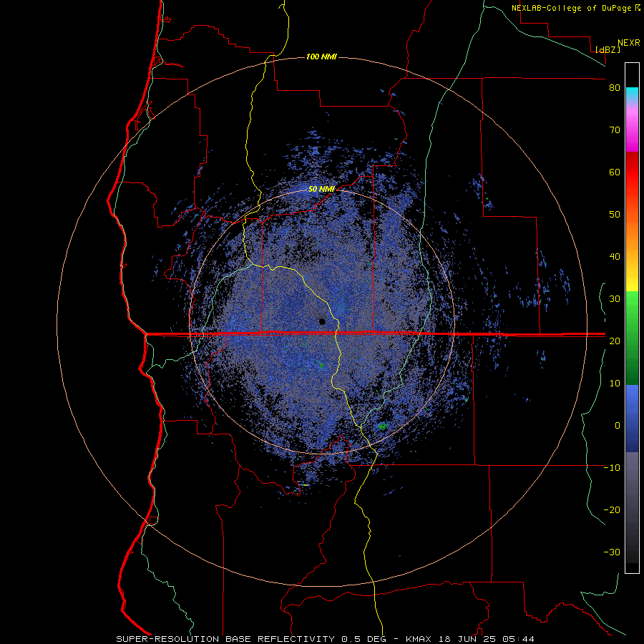This screenshot has height=644, width=644.
Task: Click the SUPER-RESOLUTION BASE REFLECTIVITY title text
Action: click(x=225, y=639)
